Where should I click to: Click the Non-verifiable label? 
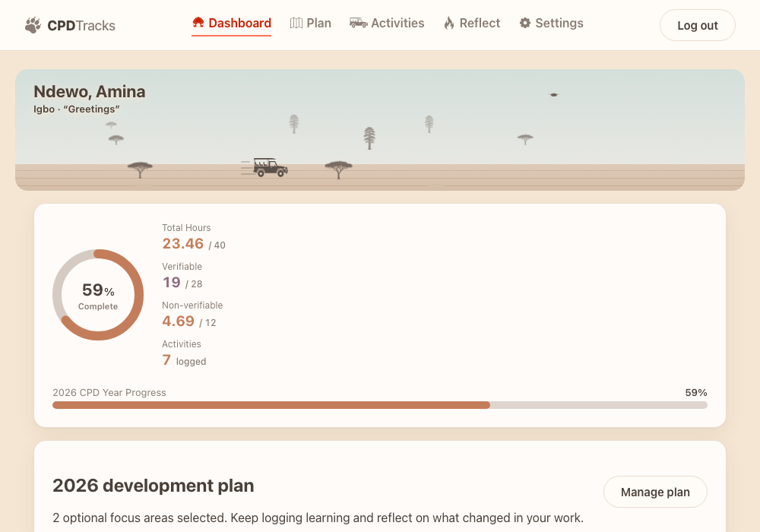tap(192, 306)
